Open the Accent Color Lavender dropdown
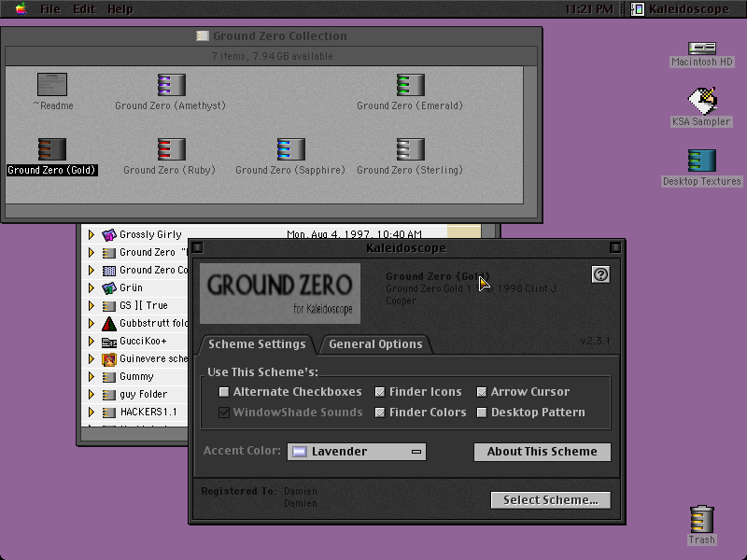 tap(357, 452)
